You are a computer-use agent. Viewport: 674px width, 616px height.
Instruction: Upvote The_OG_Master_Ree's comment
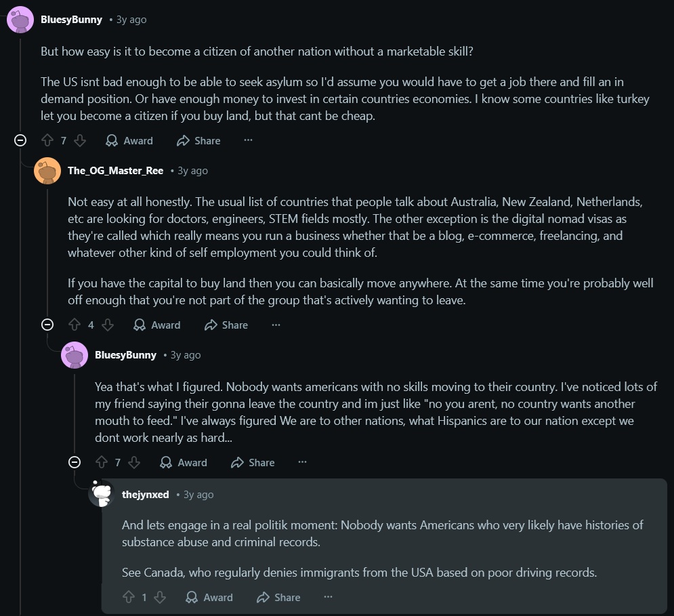[75, 325]
